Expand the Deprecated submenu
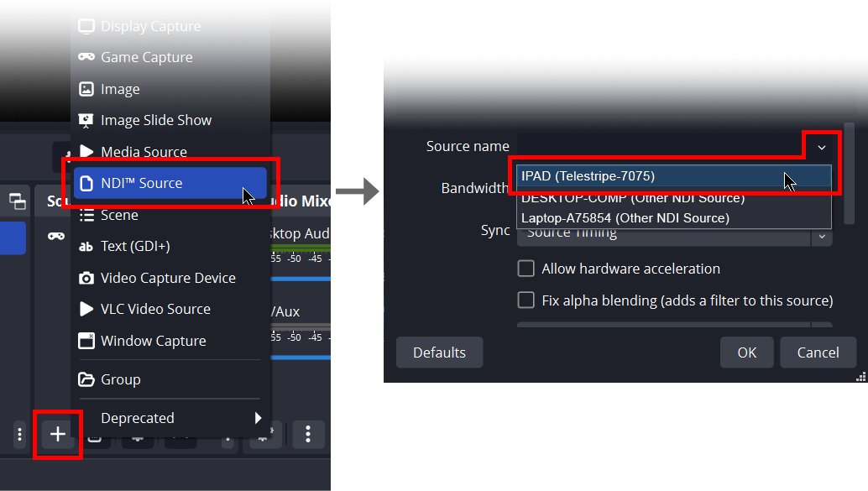 257,418
